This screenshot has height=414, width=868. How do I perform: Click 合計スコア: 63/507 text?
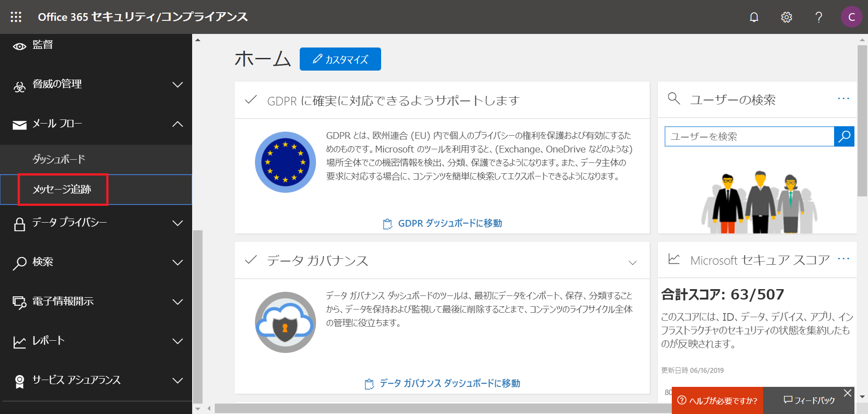[722, 295]
